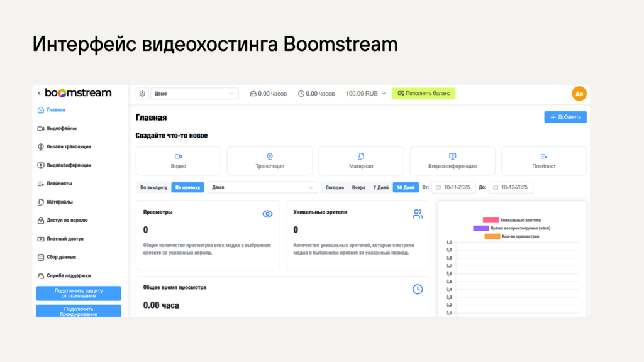Image resolution: width=644 pixels, height=362 pixels.
Task: Create a new Трансляция card
Action: pyautogui.click(x=269, y=161)
